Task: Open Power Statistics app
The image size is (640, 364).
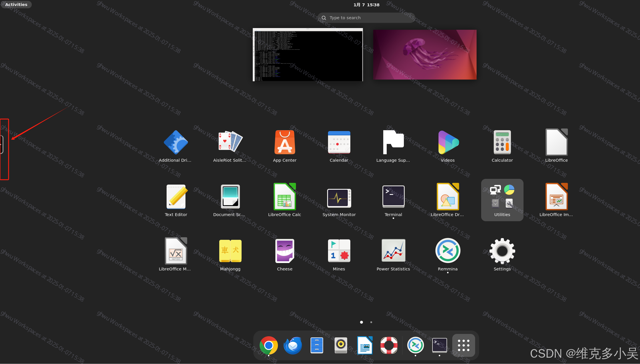Action: (393, 251)
